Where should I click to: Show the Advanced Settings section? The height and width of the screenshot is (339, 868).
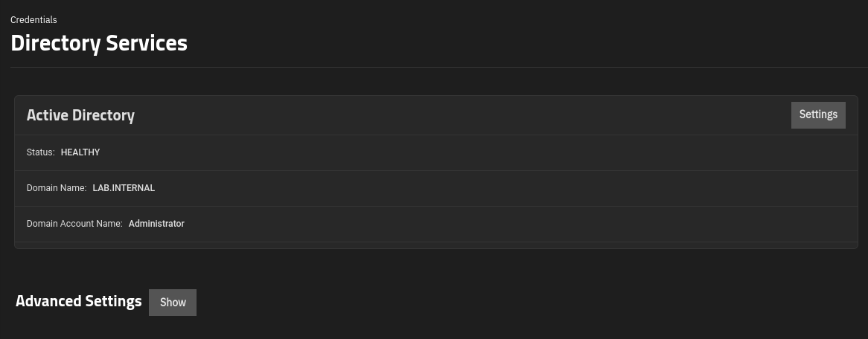[173, 303]
